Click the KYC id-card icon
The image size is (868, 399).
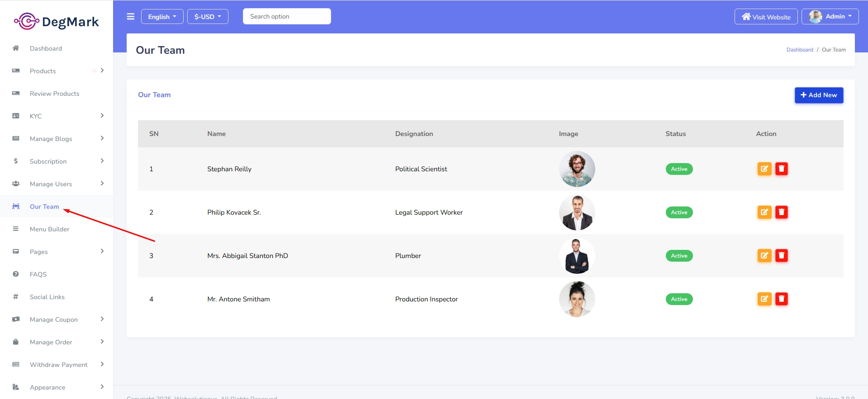tap(16, 116)
